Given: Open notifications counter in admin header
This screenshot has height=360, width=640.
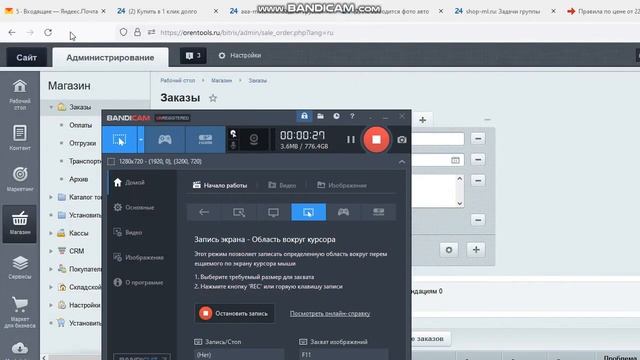Looking at the screenshot, I should tap(193, 56).
